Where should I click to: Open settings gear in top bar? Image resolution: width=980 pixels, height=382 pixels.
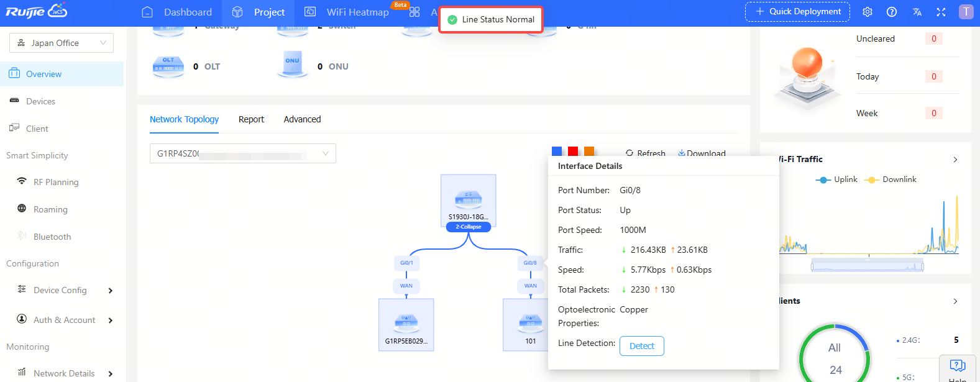click(868, 12)
